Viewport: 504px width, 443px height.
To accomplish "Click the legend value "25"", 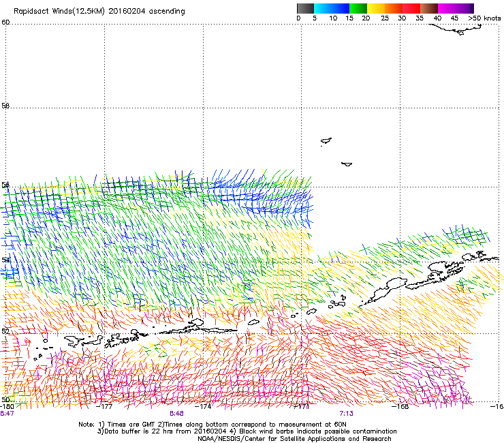I will [385, 18].
